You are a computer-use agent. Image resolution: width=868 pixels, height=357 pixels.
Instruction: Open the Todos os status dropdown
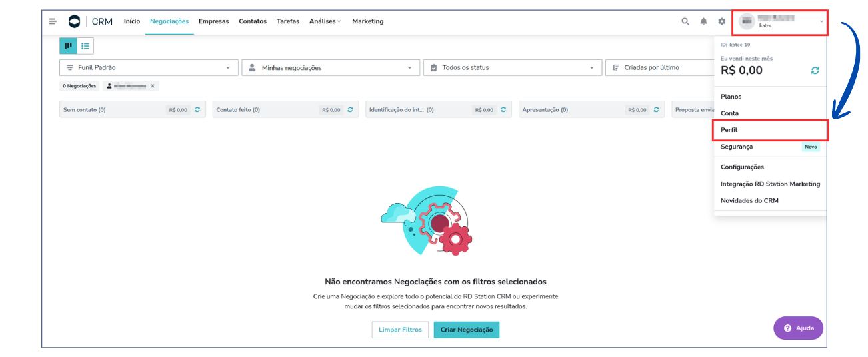(512, 67)
